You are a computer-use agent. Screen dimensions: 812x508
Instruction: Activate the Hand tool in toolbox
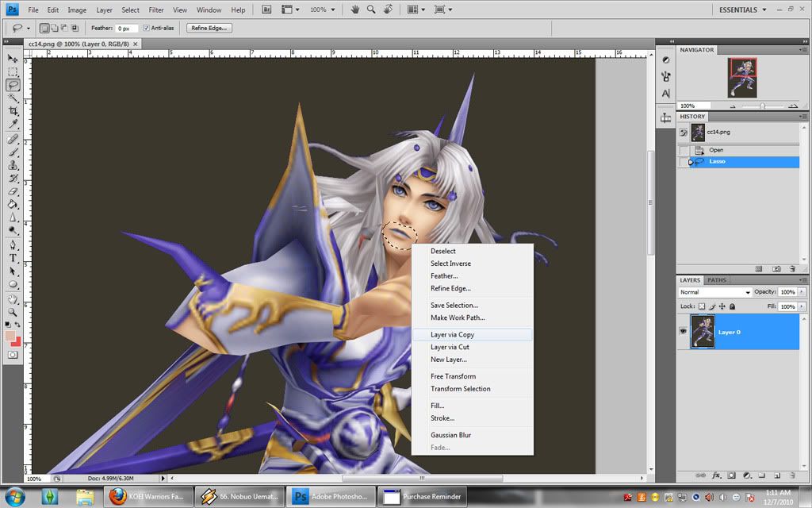(13, 299)
